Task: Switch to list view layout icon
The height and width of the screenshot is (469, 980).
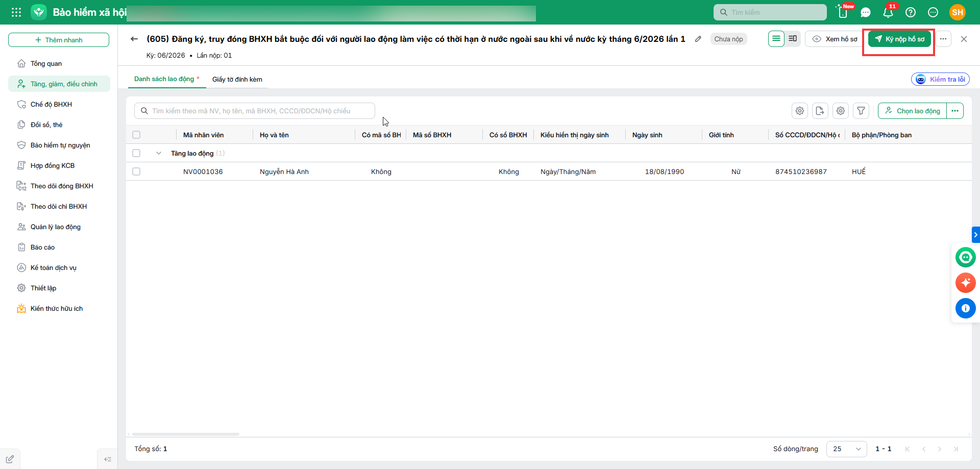Action: [776, 39]
